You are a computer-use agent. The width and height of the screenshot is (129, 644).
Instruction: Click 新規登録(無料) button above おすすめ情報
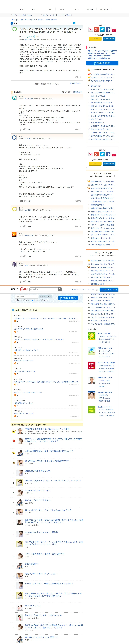109,39
